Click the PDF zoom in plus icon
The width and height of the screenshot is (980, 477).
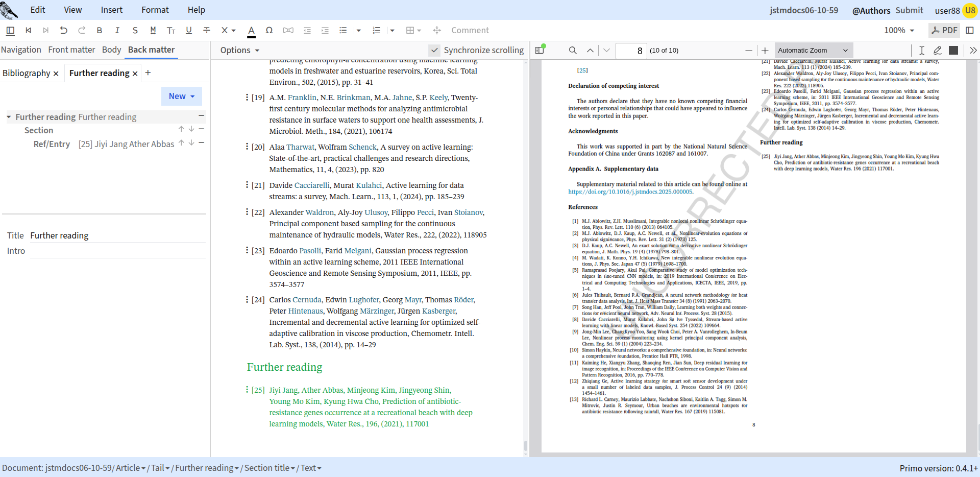(x=765, y=50)
